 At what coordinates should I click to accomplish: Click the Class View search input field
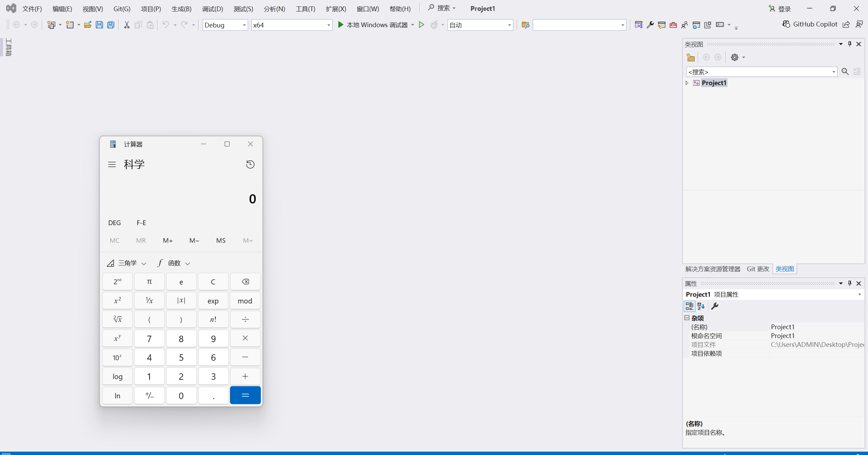tap(758, 72)
